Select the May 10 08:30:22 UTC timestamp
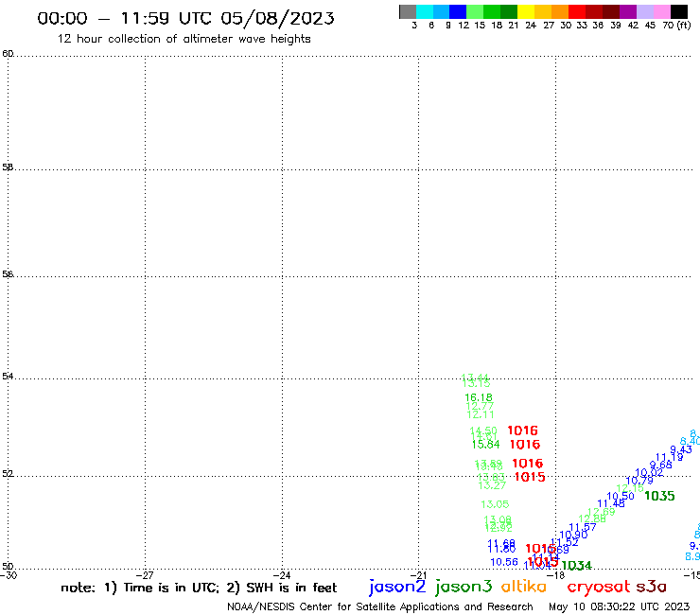 619,607
